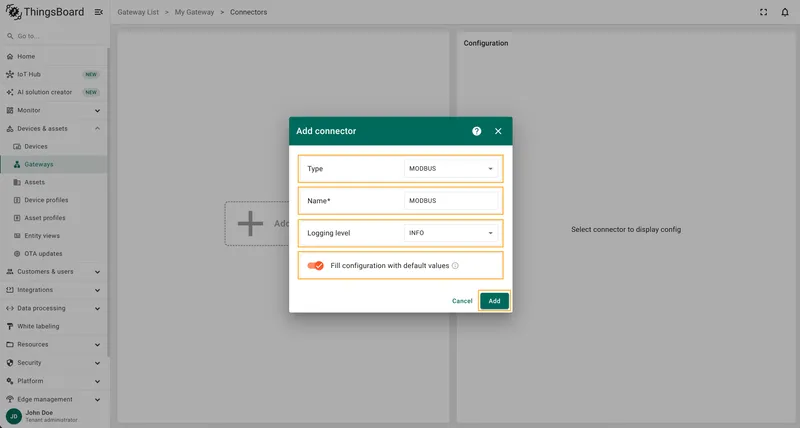Expand the Platform chevron

pyautogui.click(x=97, y=382)
